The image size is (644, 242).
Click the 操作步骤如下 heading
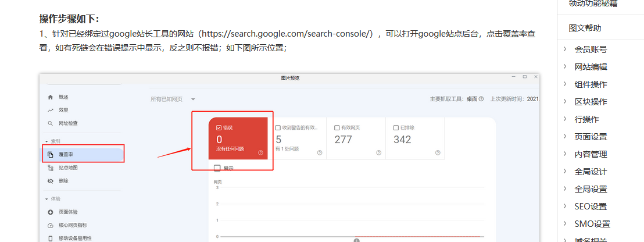[x=69, y=19]
